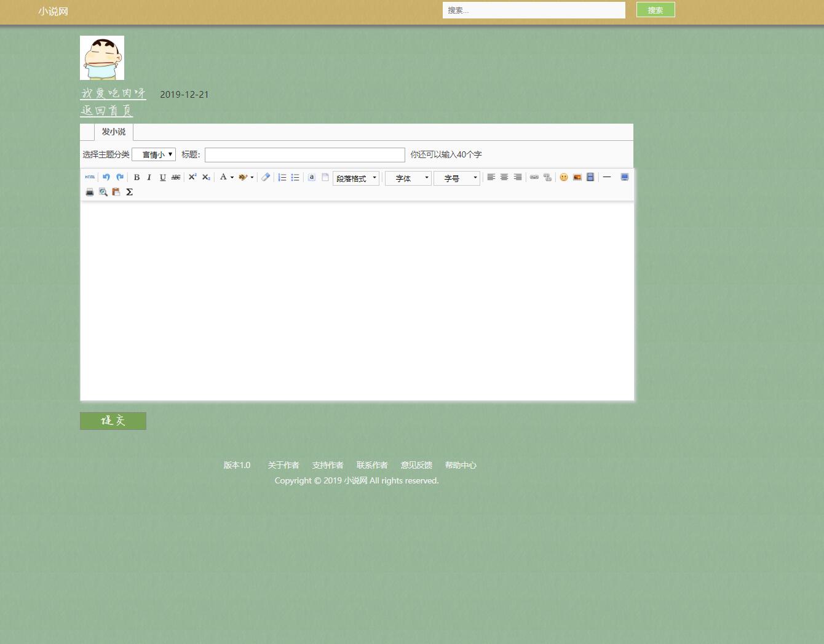Apply superscript formatting
824x644 pixels.
click(x=192, y=177)
